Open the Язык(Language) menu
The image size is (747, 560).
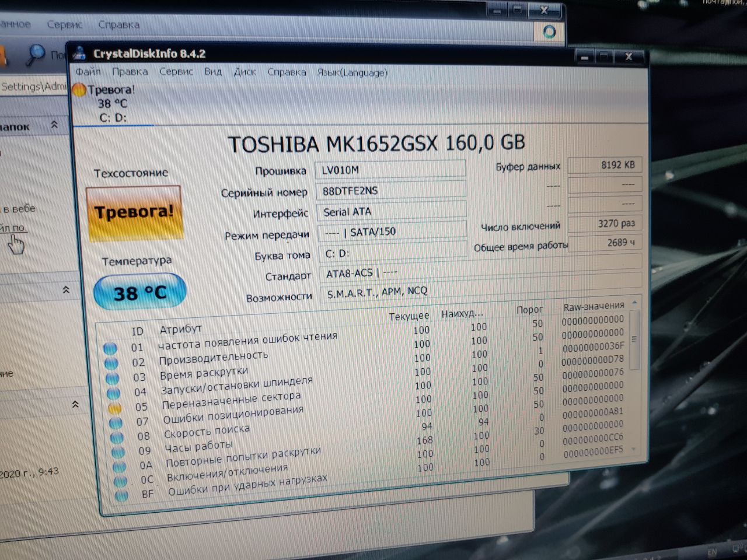352,72
